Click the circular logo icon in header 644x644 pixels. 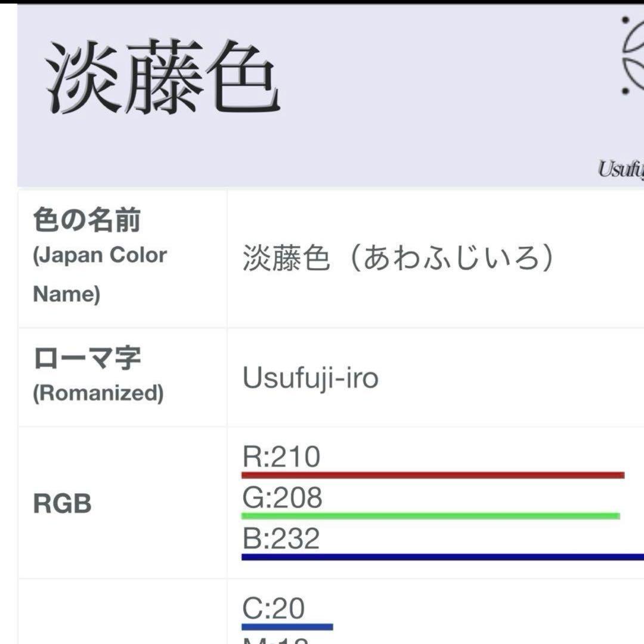[x=632, y=57]
